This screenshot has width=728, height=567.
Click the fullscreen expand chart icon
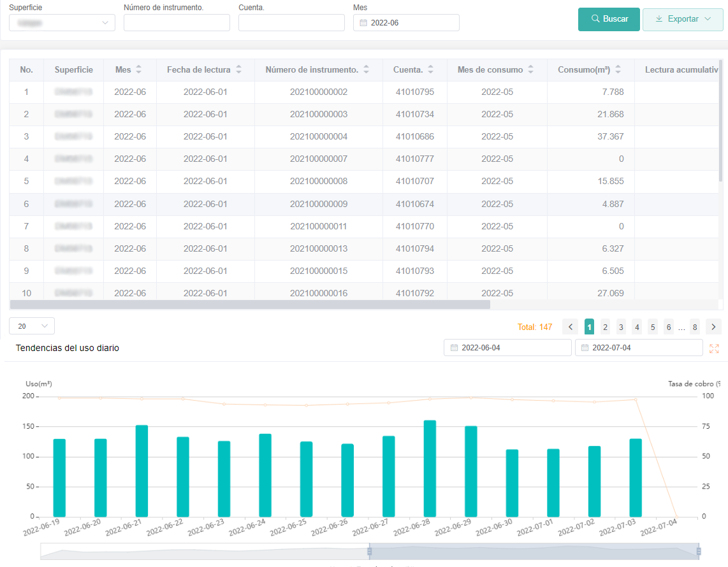point(714,348)
